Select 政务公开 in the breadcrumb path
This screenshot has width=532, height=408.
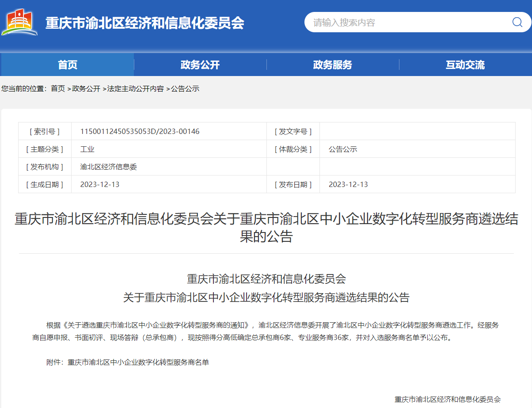click(86, 88)
